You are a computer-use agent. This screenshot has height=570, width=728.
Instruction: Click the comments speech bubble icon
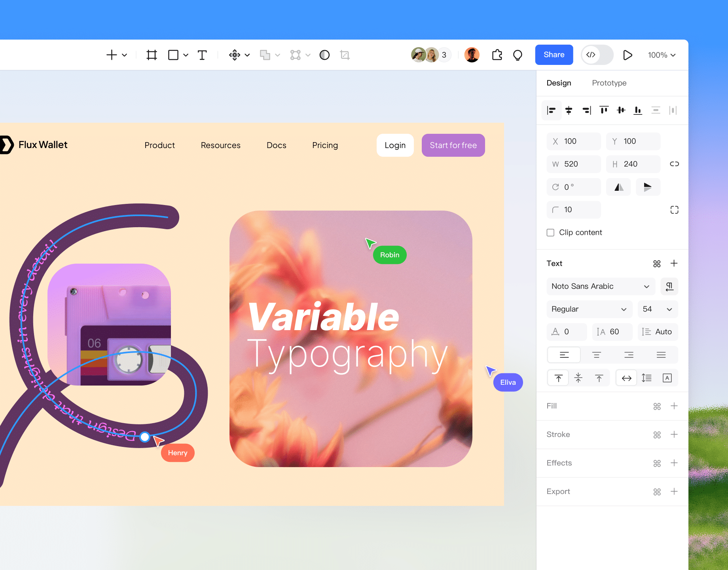[518, 55]
